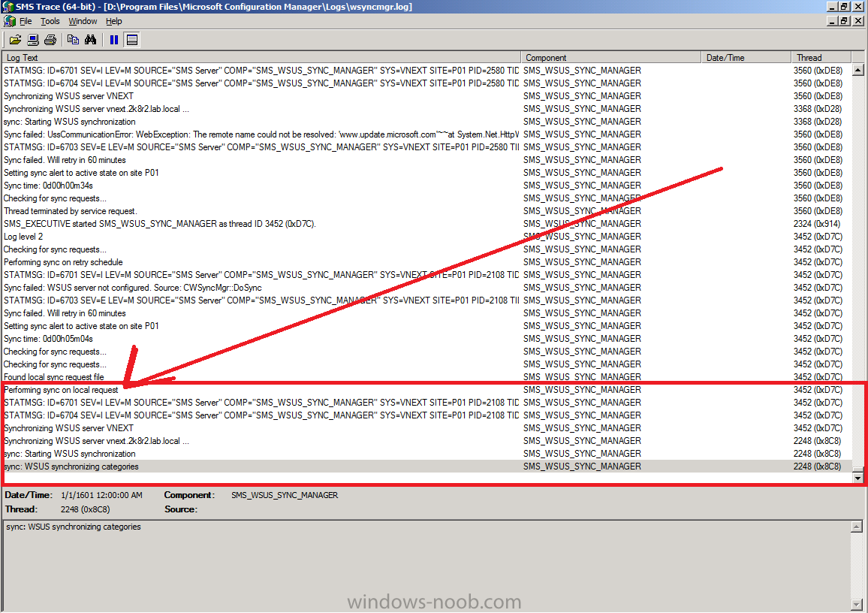Select the 'Sync time: 0d00h00m34s' row
The height and width of the screenshot is (613, 868).
[426, 186]
